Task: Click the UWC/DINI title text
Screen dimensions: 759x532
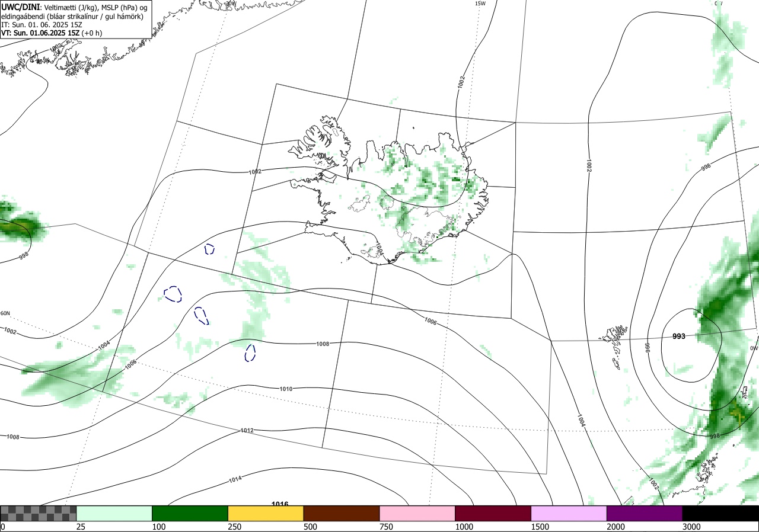Action: [x=20, y=7]
